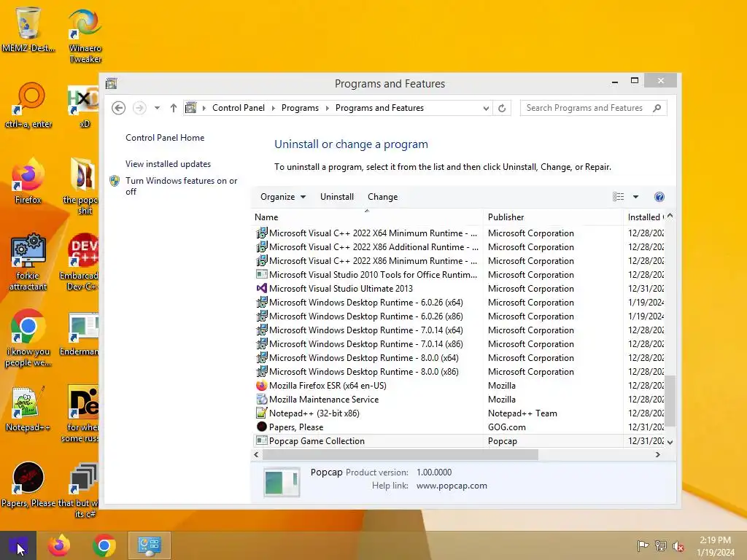747x560 pixels.
Task: Click the Papers, Please row icon in list
Action: [x=262, y=427]
